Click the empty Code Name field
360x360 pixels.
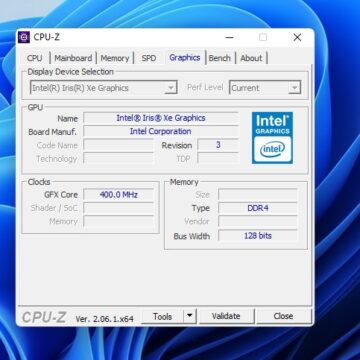pyautogui.click(x=118, y=145)
